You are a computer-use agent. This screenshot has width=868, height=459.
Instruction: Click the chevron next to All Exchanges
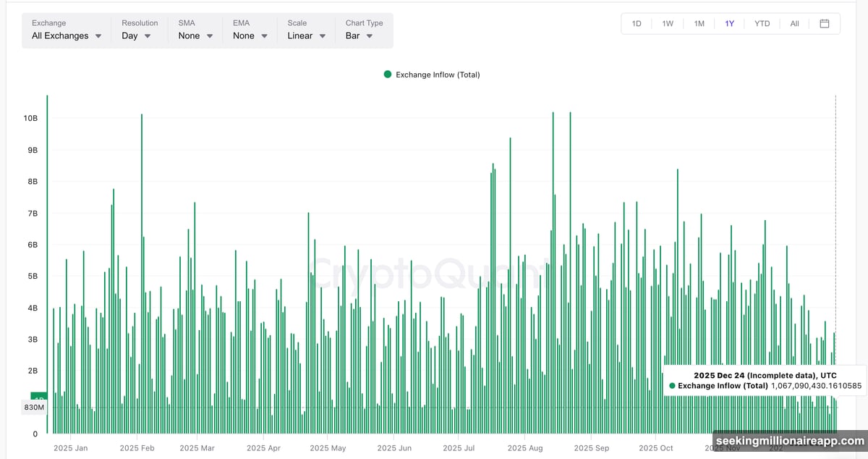pos(98,35)
